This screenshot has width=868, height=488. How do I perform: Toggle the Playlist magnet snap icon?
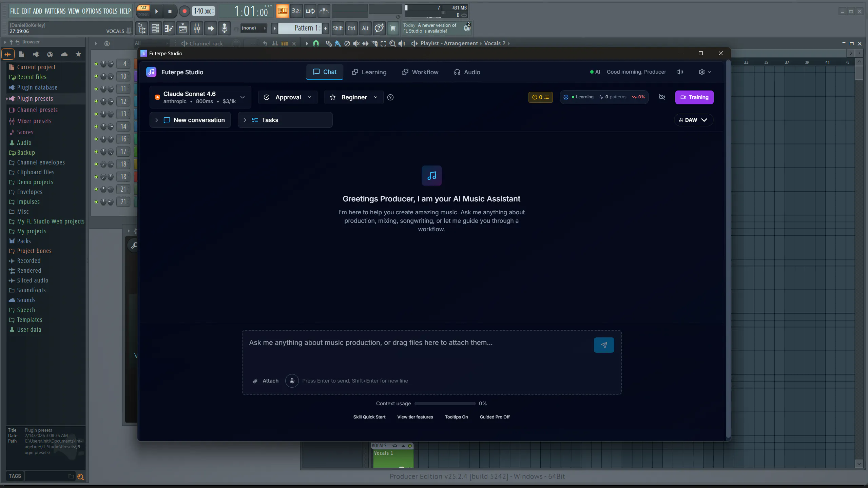click(316, 43)
